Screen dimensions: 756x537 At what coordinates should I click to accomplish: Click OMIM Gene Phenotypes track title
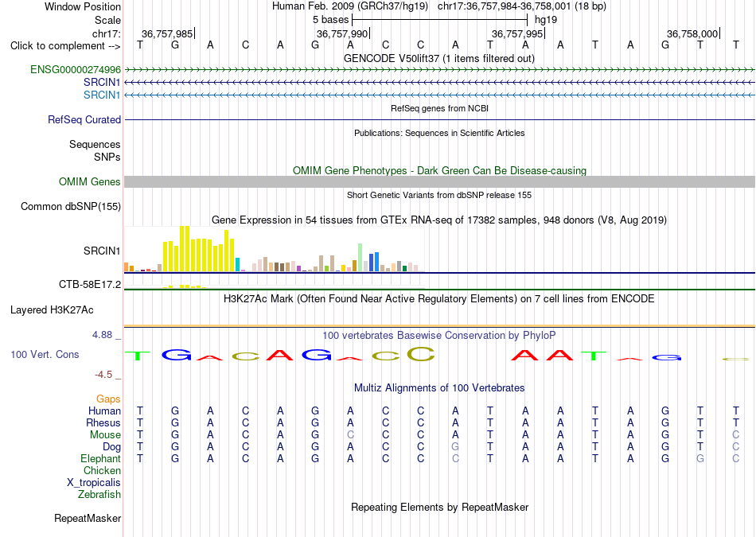point(439,170)
